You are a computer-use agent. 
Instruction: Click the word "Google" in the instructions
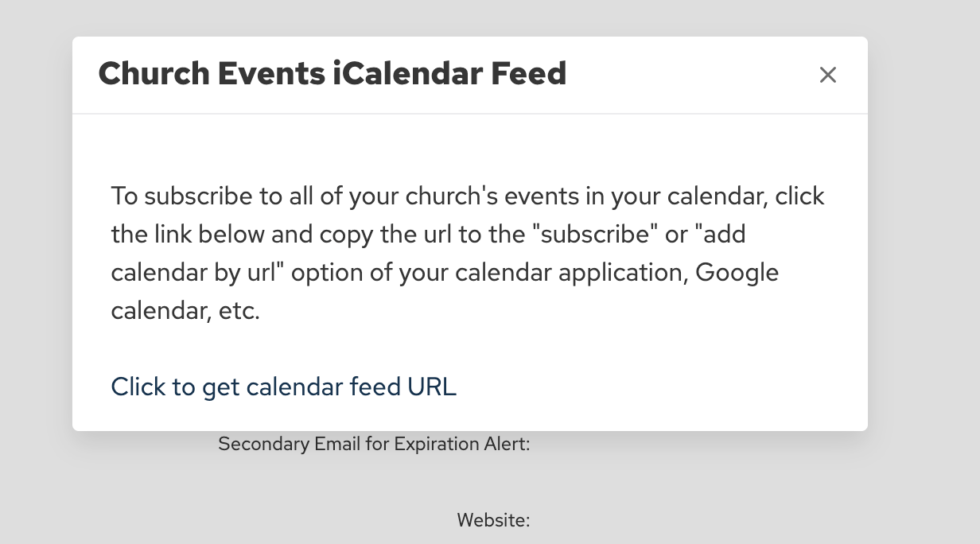click(x=737, y=273)
